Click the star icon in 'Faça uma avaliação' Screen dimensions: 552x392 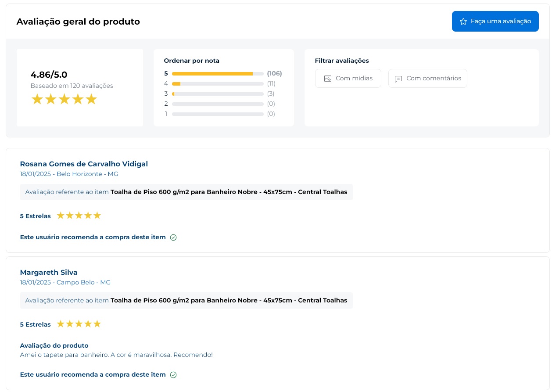tap(463, 21)
